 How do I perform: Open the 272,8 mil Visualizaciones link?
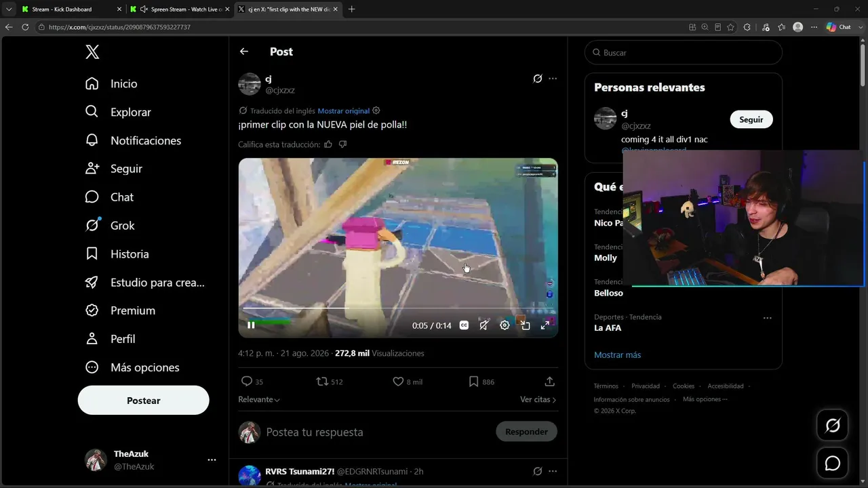click(380, 353)
